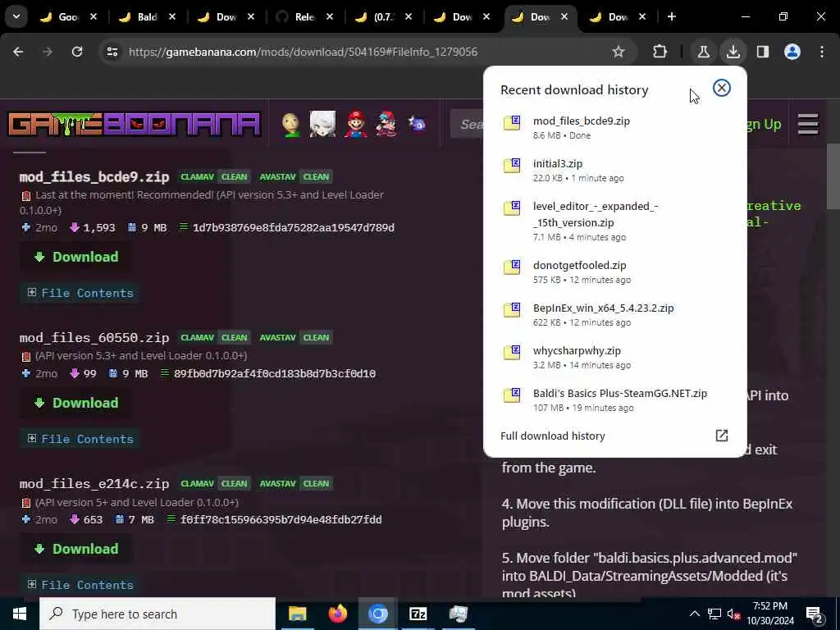Image resolution: width=840 pixels, height=630 pixels.
Task: Open the notification center
Action: pyautogui.click(x=815, y=614)
